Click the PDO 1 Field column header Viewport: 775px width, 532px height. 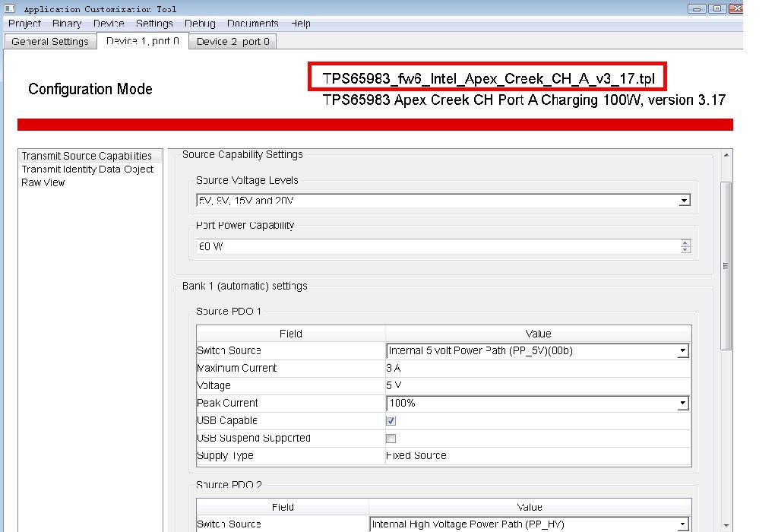(290, 334)
